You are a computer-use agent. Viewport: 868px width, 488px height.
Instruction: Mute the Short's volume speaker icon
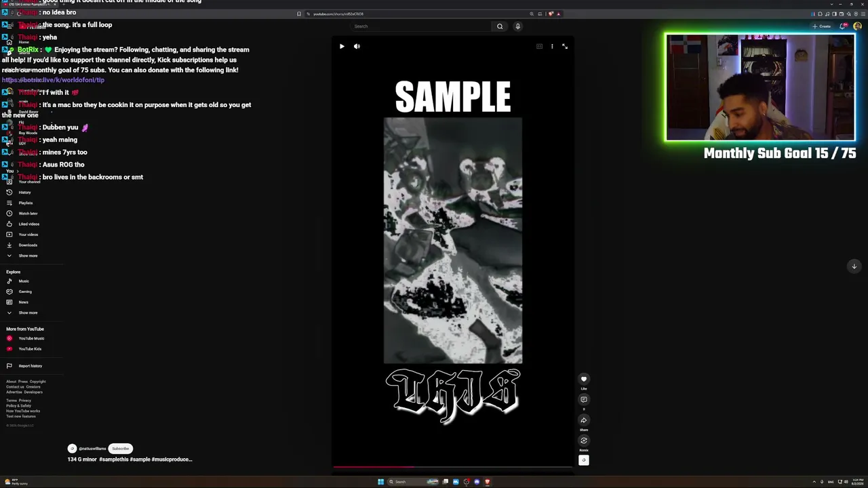click(x=357, y=46)
